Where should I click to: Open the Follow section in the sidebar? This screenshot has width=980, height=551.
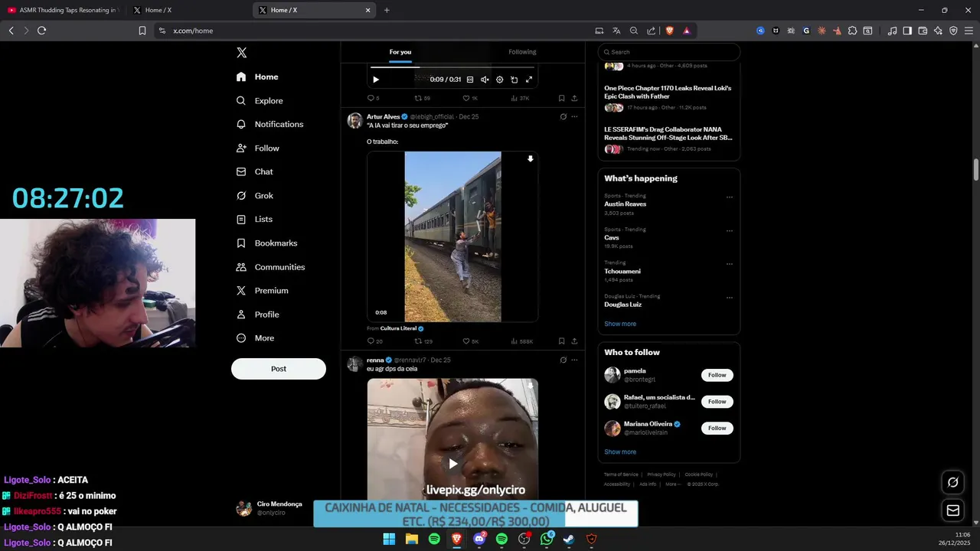257,148
